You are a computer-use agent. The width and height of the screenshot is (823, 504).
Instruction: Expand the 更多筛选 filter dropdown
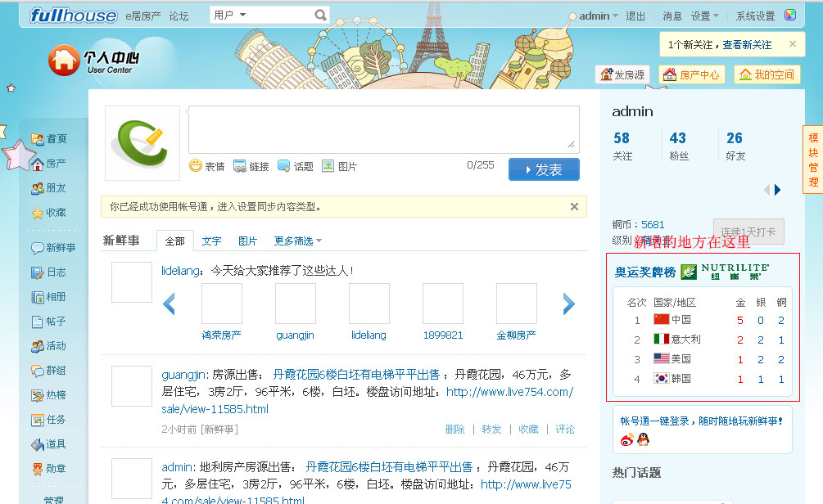(298, 241)
